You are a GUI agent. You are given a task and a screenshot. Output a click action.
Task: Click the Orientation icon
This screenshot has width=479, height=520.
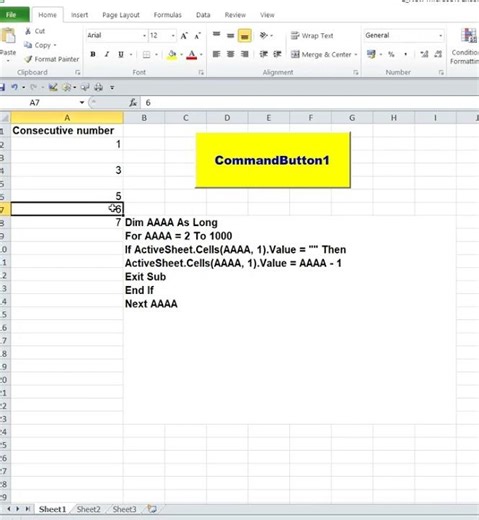pyautogui.click(x=264, y=35)
